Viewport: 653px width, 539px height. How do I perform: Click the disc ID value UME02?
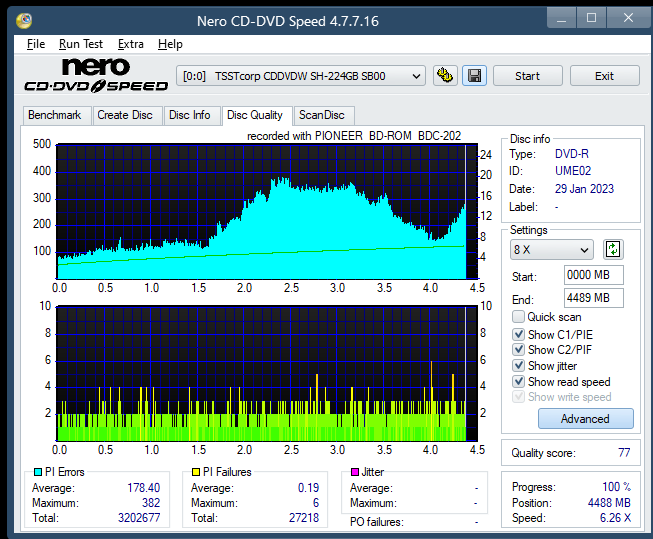(573, 171)
